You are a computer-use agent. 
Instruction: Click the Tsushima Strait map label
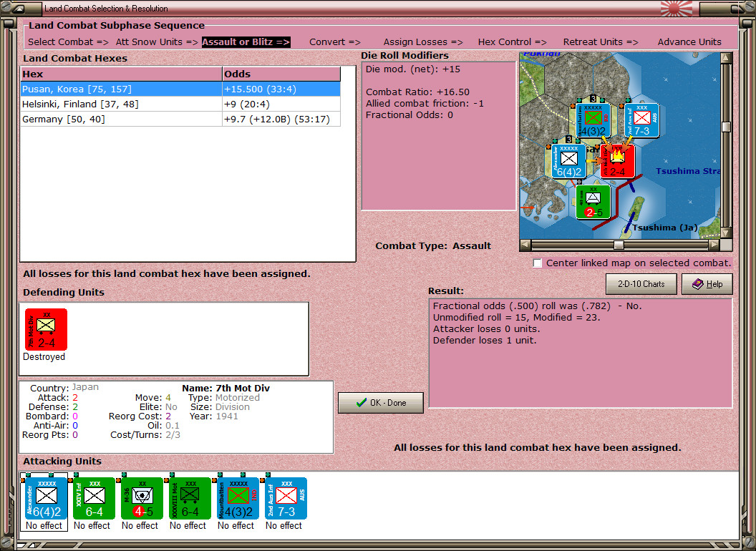(x=688, y=171)
